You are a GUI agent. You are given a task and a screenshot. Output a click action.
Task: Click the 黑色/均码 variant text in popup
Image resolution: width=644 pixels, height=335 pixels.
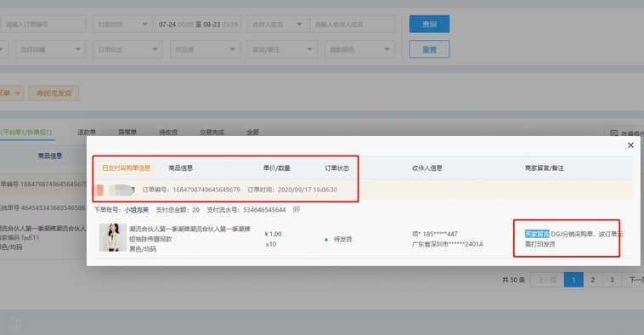(x=143, y=248)
